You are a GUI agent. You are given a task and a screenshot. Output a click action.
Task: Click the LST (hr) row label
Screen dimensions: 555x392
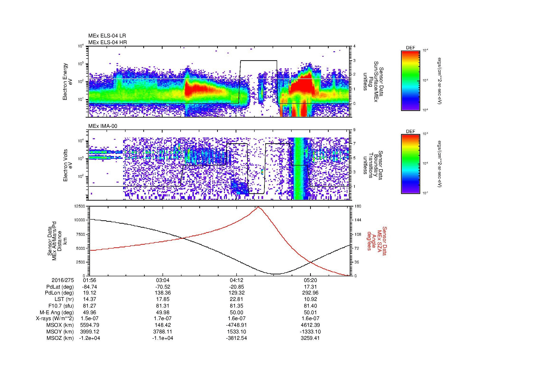pos(64,300)
